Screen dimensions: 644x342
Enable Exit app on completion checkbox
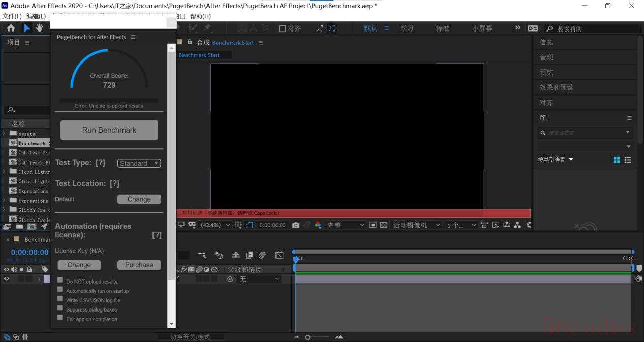point(60,318)
